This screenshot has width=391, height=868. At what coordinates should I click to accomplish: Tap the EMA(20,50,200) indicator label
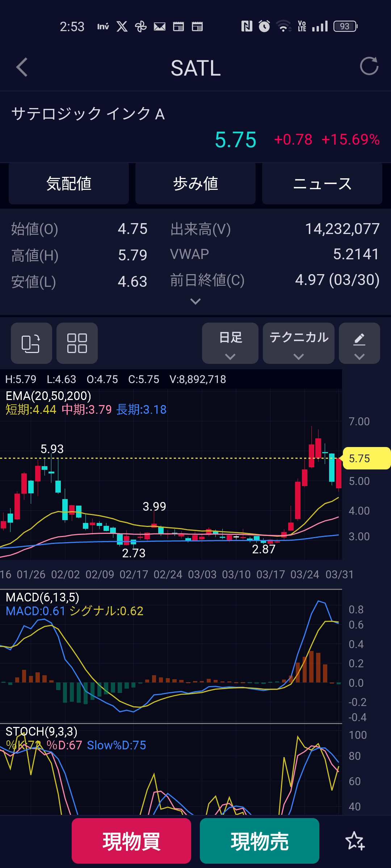[x=49, y=396]
